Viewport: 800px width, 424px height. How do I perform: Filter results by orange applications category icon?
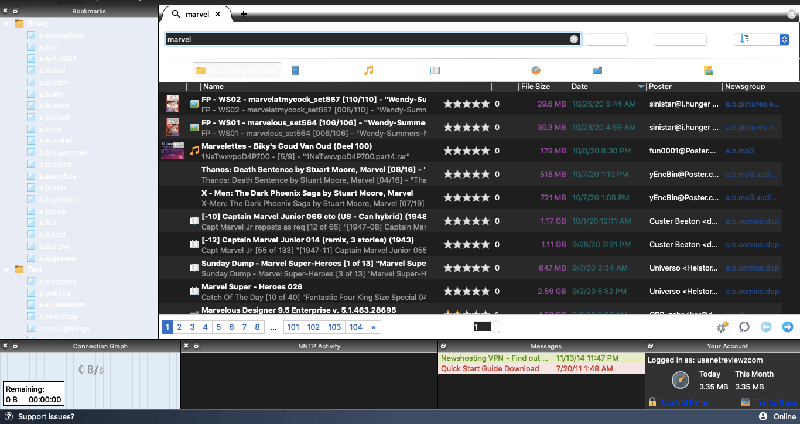pos(536,70)
